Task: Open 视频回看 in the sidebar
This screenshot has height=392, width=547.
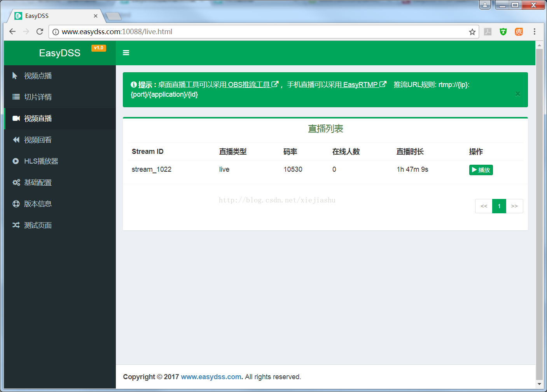Action: (x=60, y=140)
